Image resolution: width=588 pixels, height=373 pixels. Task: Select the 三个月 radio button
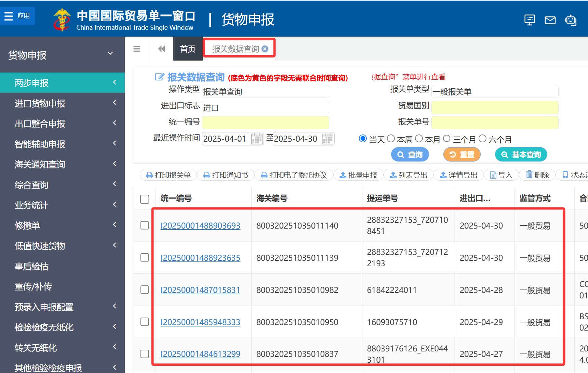click(446, 139)
